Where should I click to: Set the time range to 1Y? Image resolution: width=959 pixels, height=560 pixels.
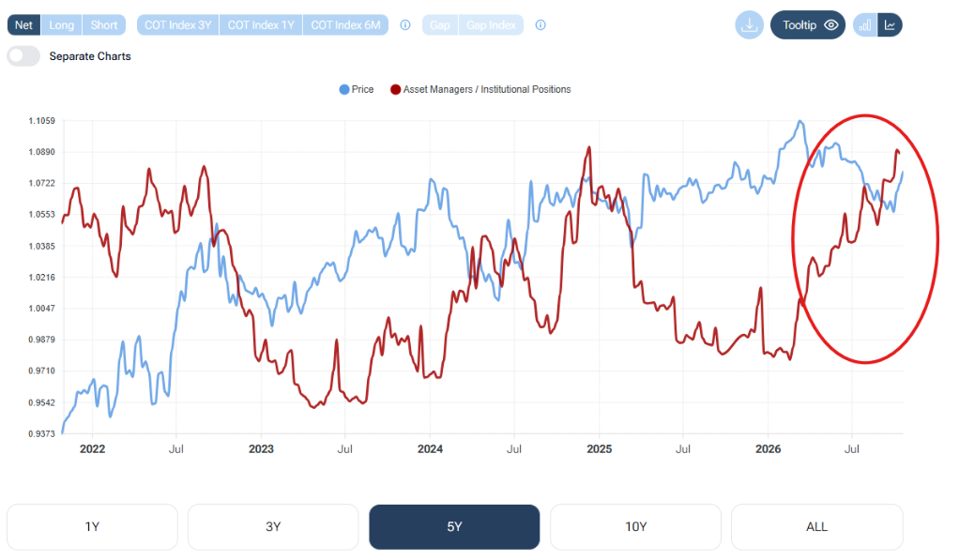(92, 527)
